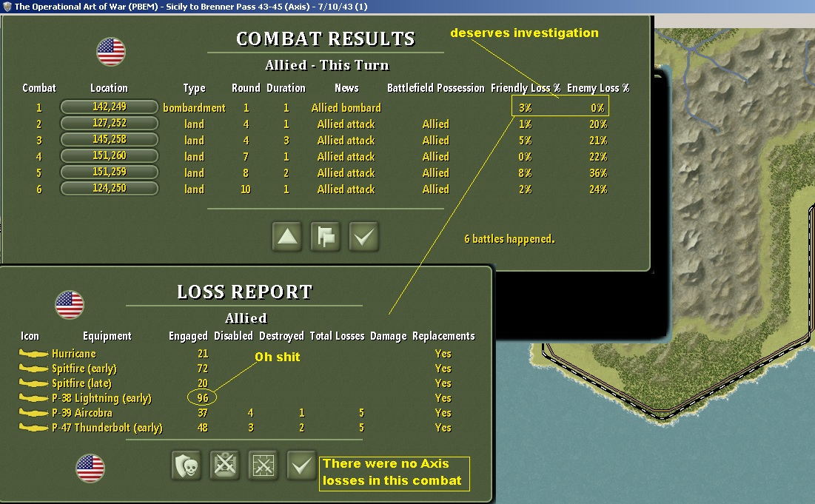Click the P-39 Aircobra equipment name
This screenshot has height=504, width=815.
tap(82, 413)
